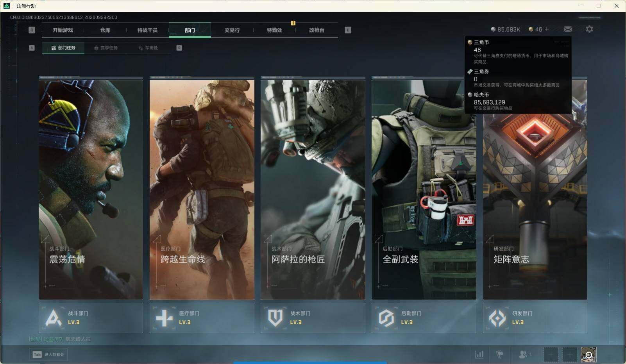Click the 三角币 label in the tooltip

[481, 42]
